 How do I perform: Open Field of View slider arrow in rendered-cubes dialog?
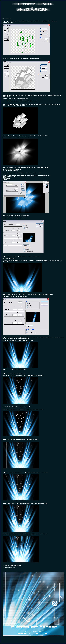47,76
